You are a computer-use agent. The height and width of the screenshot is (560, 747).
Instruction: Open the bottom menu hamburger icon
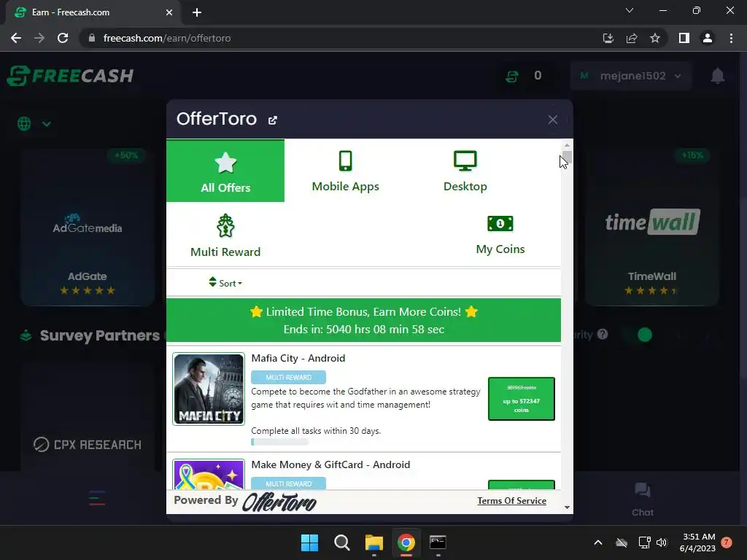pos(97,498)
